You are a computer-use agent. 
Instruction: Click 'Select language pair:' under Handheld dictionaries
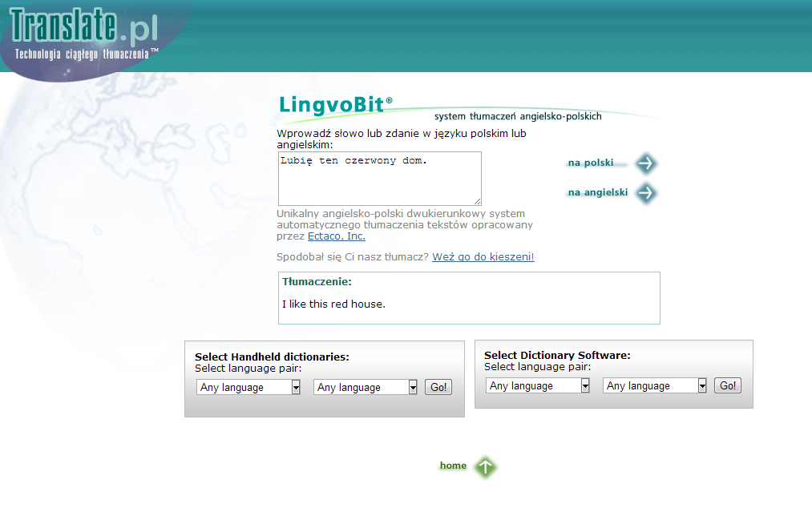click(x=248, y=368)
